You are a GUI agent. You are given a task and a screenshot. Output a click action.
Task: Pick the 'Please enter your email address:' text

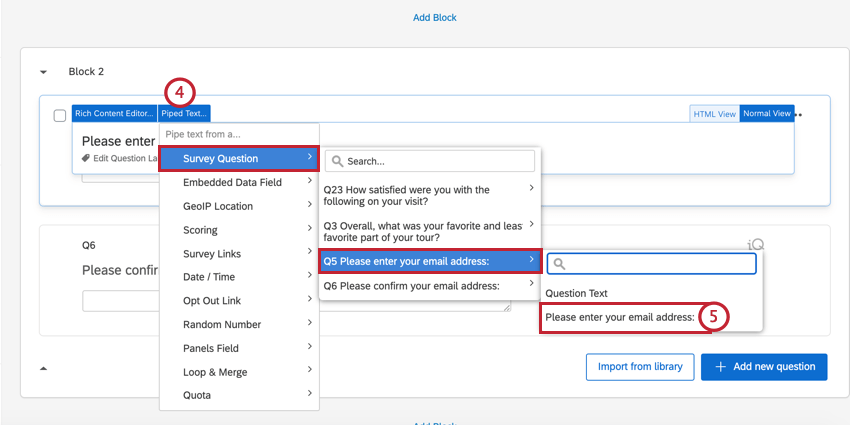619,317
